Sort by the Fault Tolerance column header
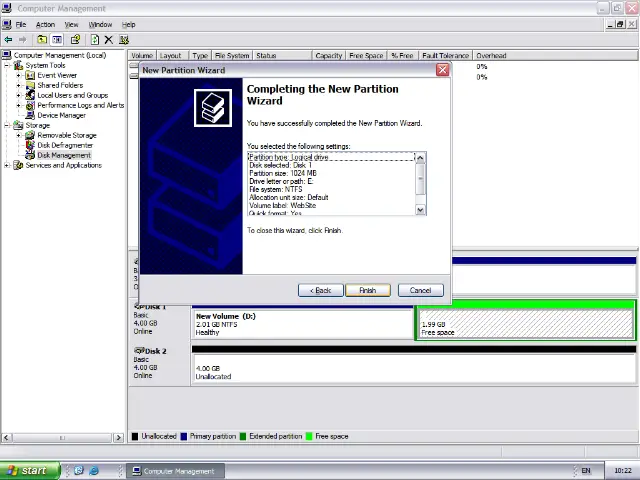 point(445,56)
